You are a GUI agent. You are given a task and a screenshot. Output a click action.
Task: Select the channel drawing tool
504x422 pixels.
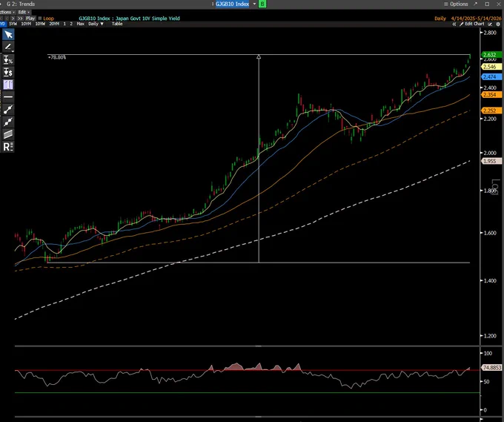8,134
